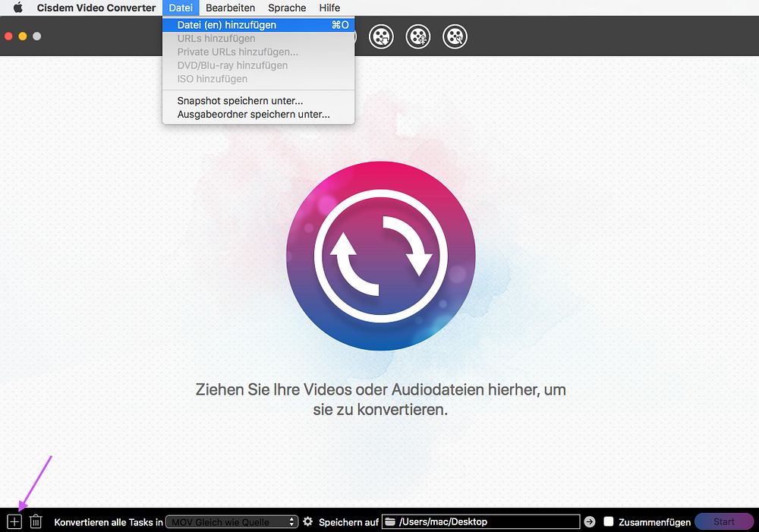
Task: Click the 'Speichern auf' label
Action: pos(348,522)
